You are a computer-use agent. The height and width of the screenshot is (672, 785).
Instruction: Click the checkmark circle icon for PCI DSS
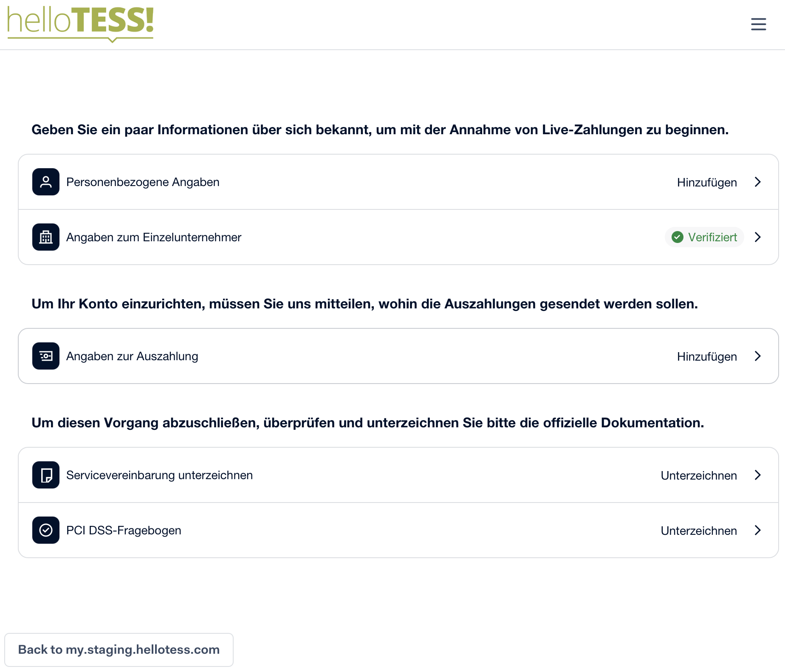click(46, 530)
